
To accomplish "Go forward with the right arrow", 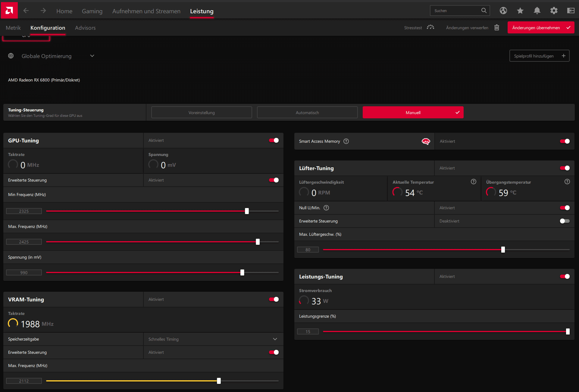I will [43, 11].
